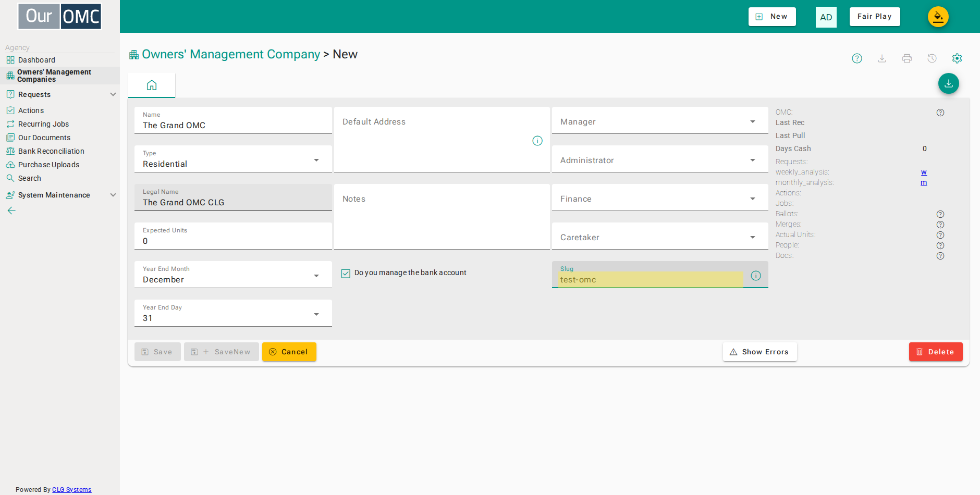Toggle 'Do you manage the bank account' checkbox
The height and width of the screenshot is (495, 980).
[346, 273]
